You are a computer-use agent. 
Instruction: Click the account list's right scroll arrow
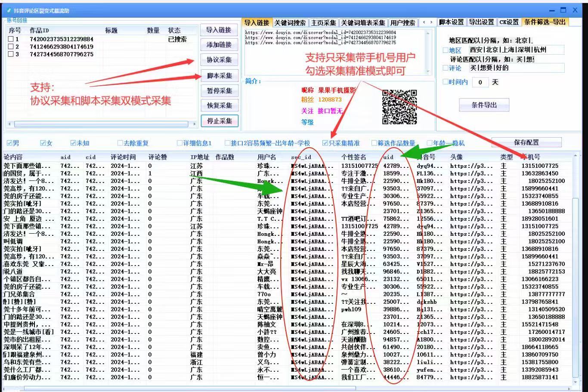point(194,124)
